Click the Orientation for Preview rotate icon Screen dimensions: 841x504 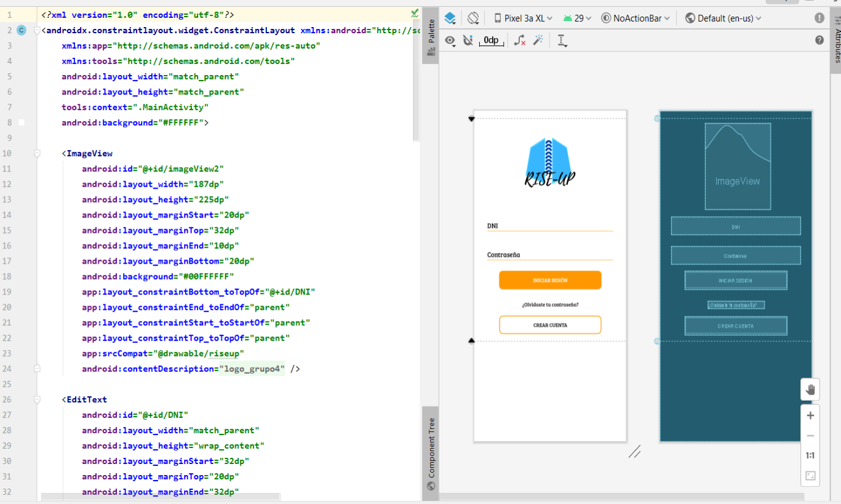click(472, 18)
